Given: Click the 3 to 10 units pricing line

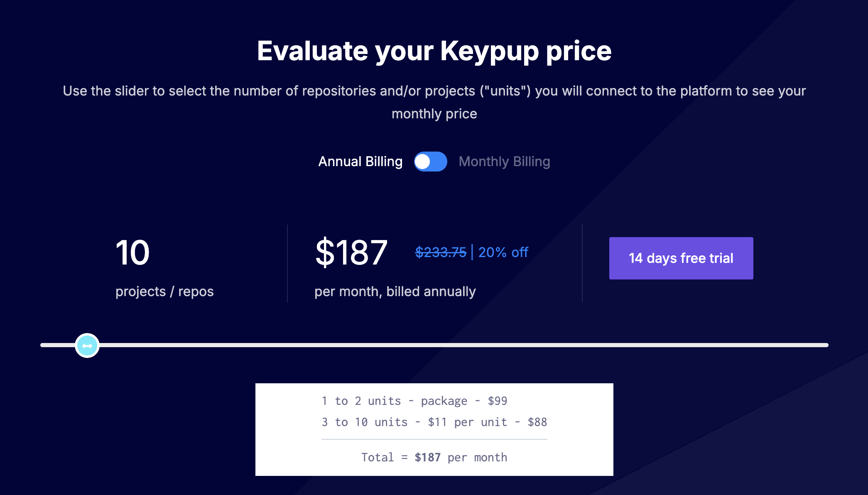Looking at the screenshot, I should point(434,422).
